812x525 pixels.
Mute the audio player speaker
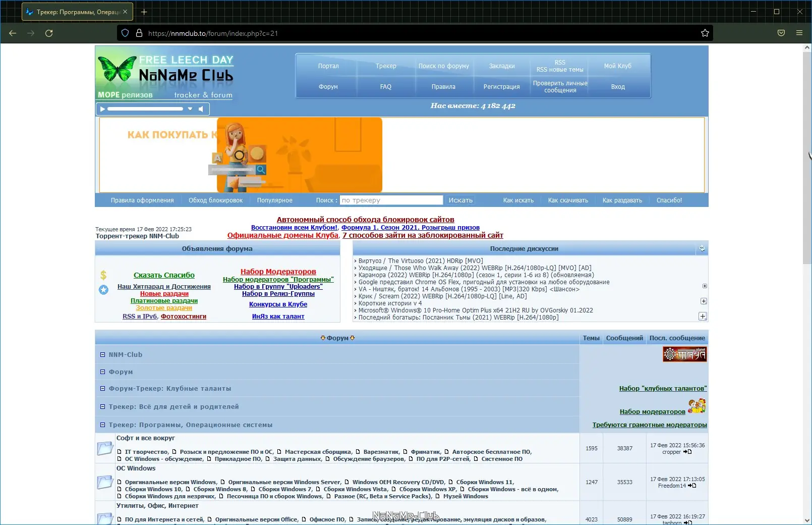(x=201, y=109)
